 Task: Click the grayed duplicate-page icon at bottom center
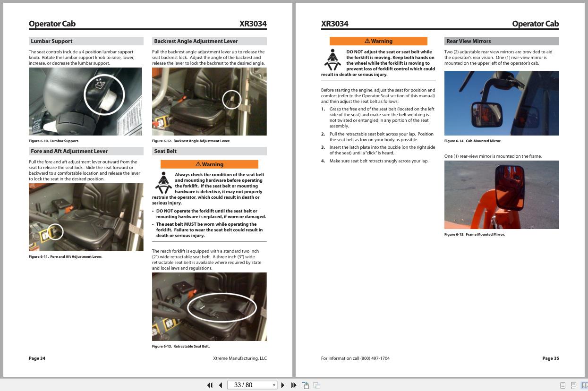pyautogui.click(x=316, y=385)
